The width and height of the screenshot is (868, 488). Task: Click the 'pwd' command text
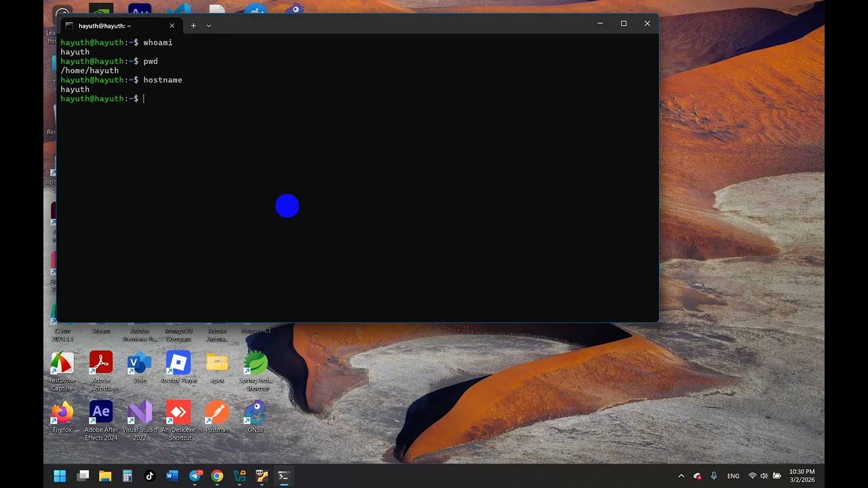pyautogui.click(x=151, y=61)
